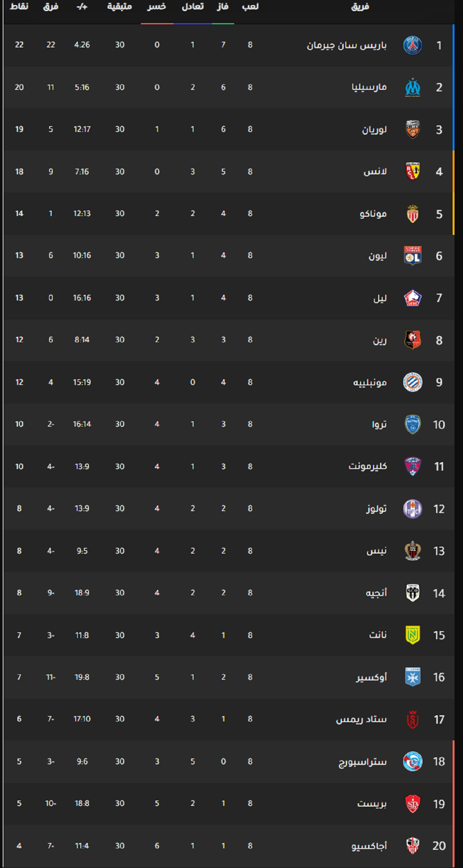The width and height of the screenshot is (463, 868).
Task: Click the Strasbourg club logo
Action: point(412,762)
